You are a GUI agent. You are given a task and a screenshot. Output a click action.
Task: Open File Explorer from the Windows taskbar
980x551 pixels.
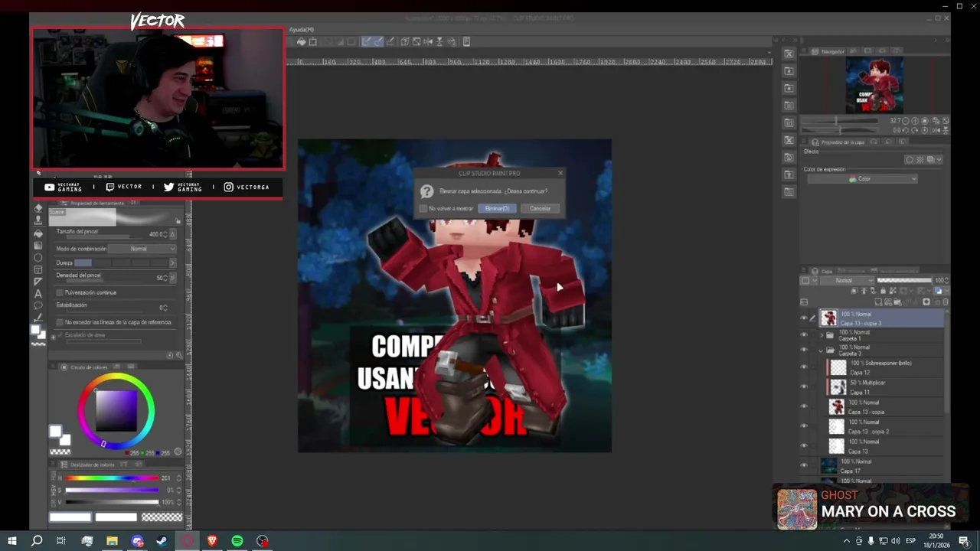click(112, 541)
